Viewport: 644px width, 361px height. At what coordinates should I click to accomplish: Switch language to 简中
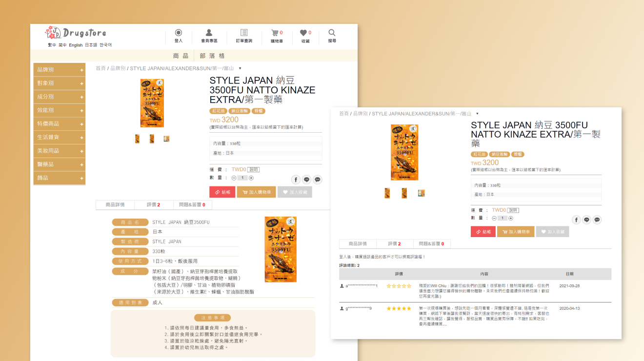(x=62, y=45)
